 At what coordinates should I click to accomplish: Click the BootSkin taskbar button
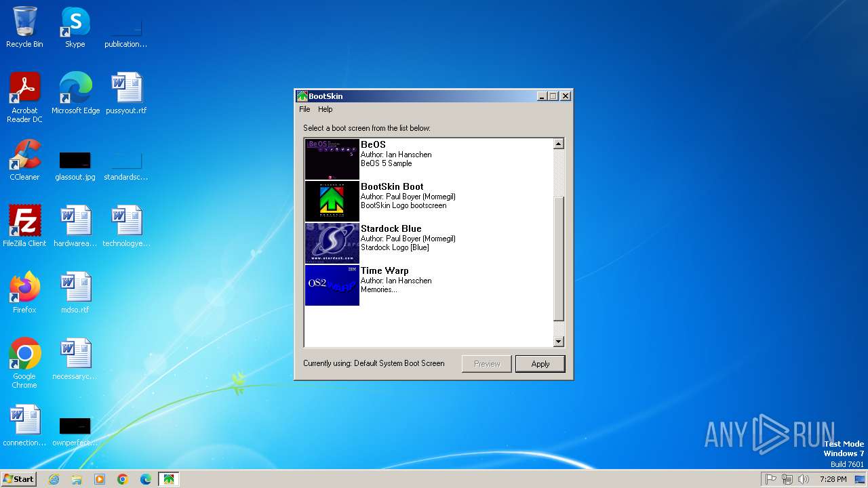169,479
